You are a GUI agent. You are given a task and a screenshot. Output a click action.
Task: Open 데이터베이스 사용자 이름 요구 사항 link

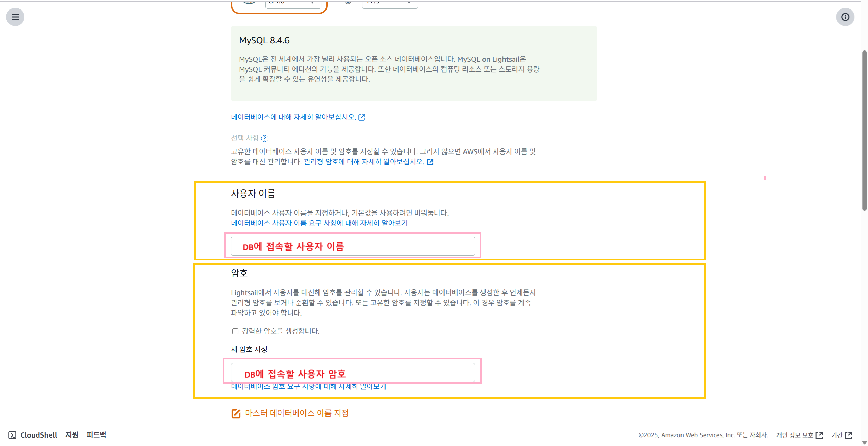[x=319, y=223]
